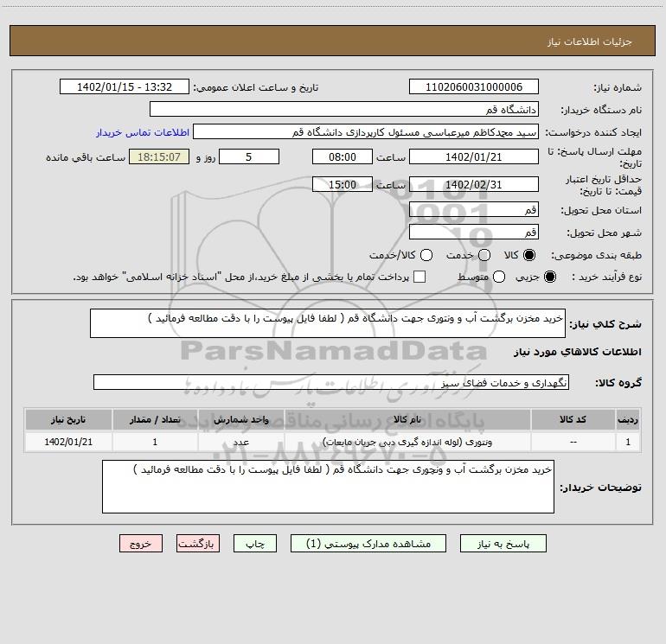Viewport: 666px width, 644px height.
Task: Open مشاهده مدارک پیوستی (1) button
Action: coord(368,544)
